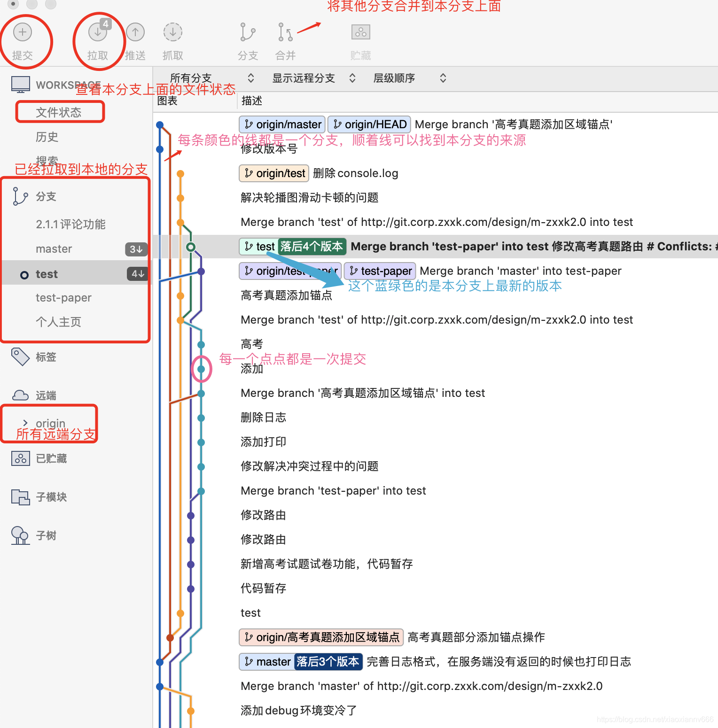
Task: Select the 2.1.1评论功能 branch
Action: click(x=70, y=225)
